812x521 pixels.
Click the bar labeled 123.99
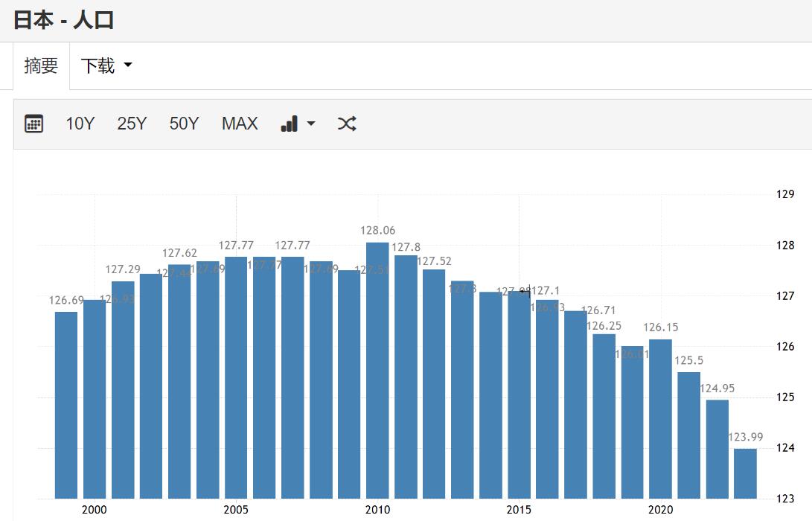point(745,473)
